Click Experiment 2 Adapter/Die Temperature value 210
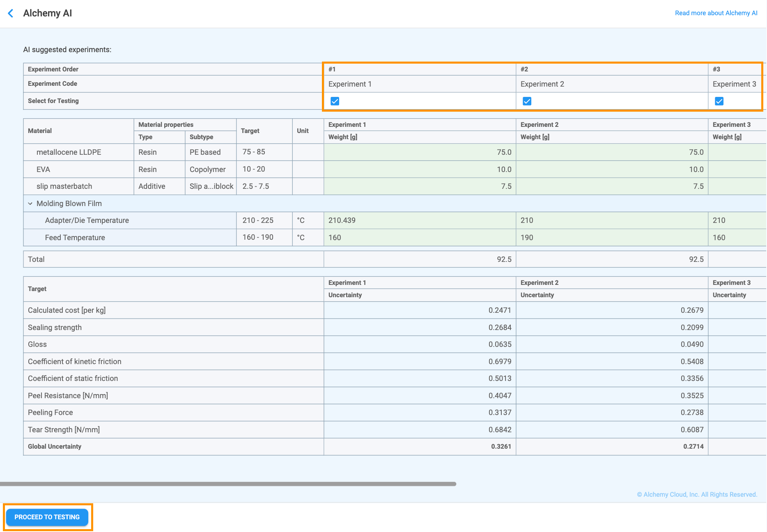The height and width of the screenshot is (532, 767). 612,220
